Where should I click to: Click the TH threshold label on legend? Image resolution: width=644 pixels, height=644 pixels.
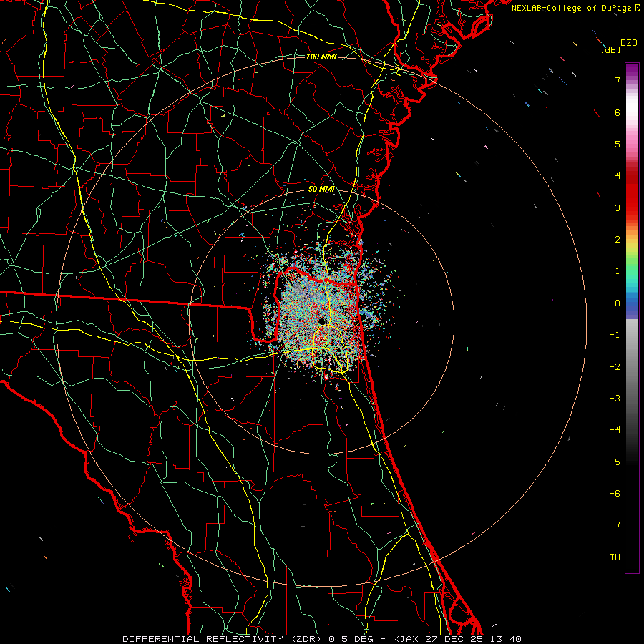pos(615,557)
